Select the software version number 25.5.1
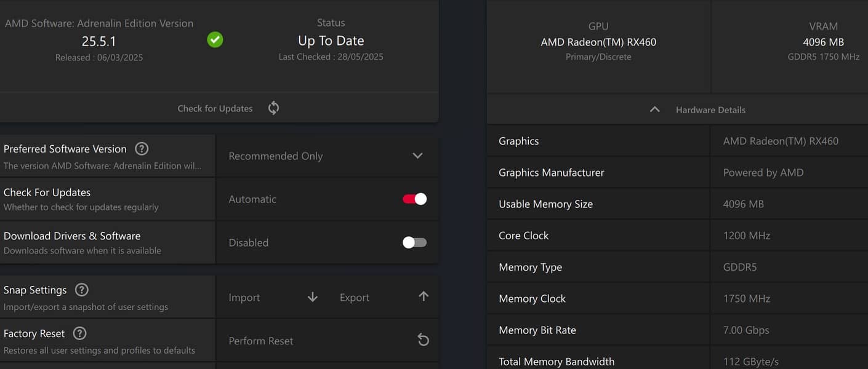 [99, 41]
